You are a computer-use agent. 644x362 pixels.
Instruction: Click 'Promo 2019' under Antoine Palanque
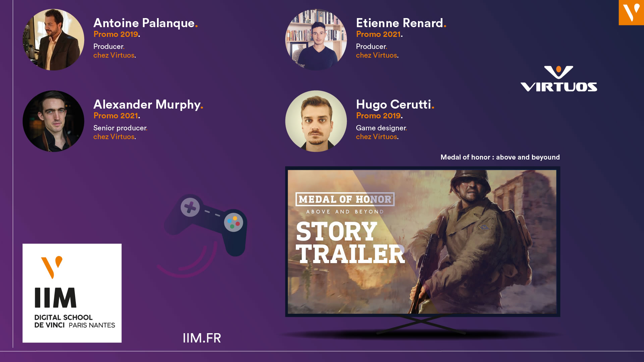tap(116, 34)
